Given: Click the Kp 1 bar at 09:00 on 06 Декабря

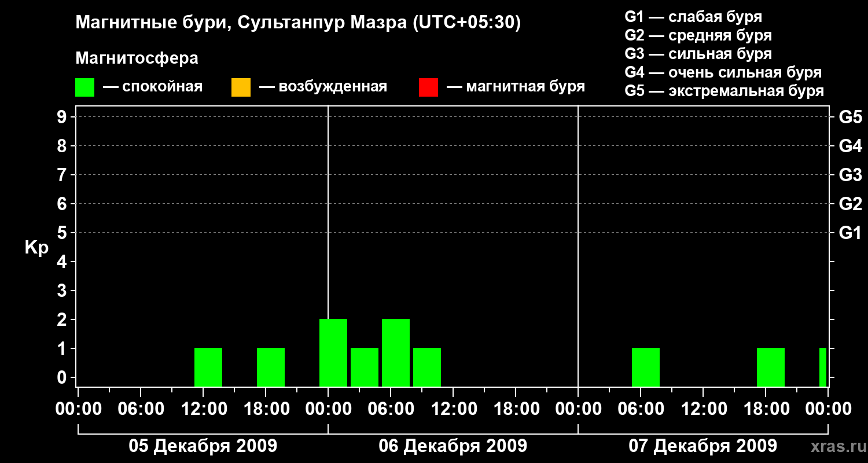Looking at the screenshot, I should [x=427, y=368].
